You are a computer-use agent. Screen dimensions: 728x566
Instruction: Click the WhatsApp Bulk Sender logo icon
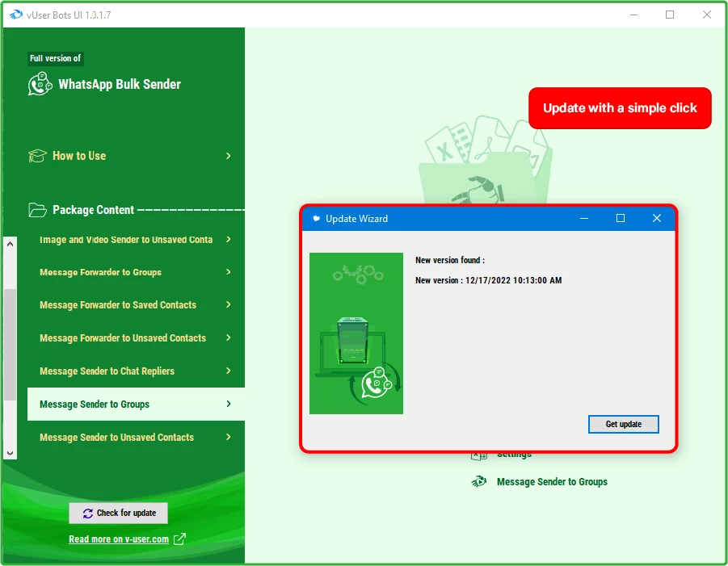click(40, 84)
